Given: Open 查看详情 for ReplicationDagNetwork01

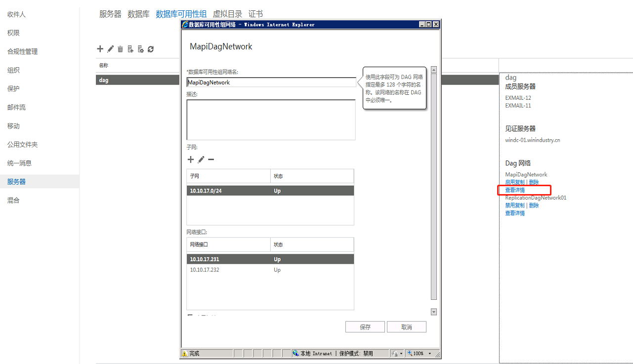Looking at the screenshot, I should 515,213.
